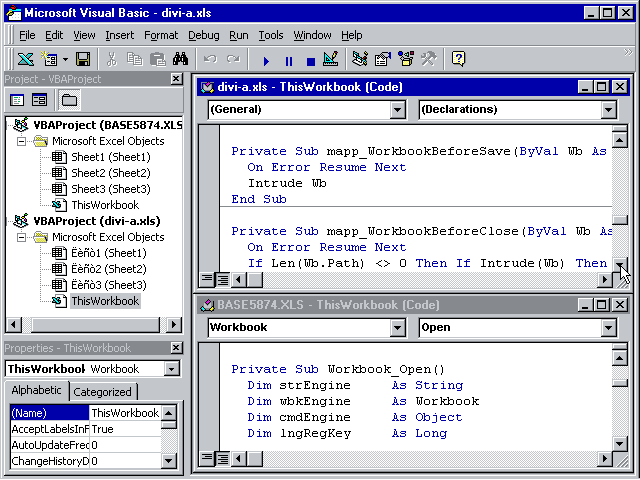Viewport: 640px width, 480px height.
Task: Click the Object Browser toolbar icon
Action: pyautogui.click(x=406, y=59)
